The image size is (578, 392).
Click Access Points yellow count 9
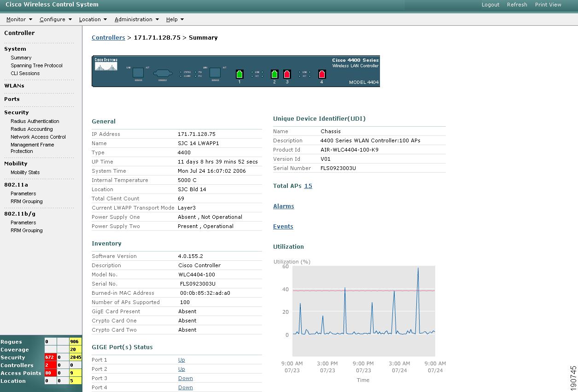[75, 373]
